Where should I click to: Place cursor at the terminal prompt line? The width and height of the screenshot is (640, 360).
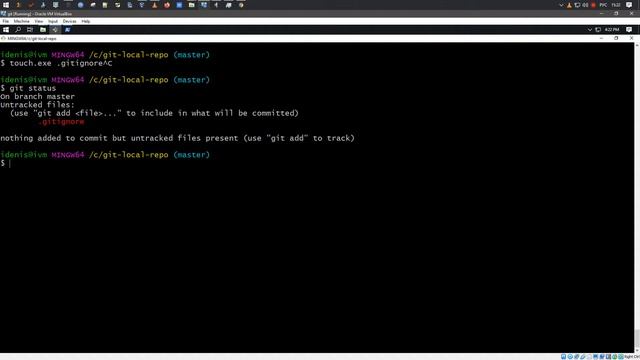pos(10,163)
